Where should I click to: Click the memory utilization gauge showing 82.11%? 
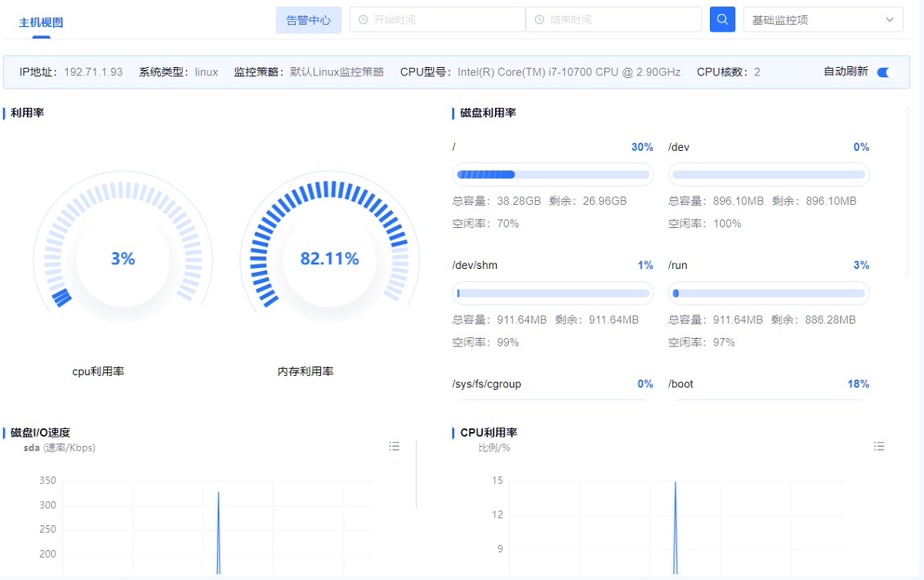tap(330, 259)
